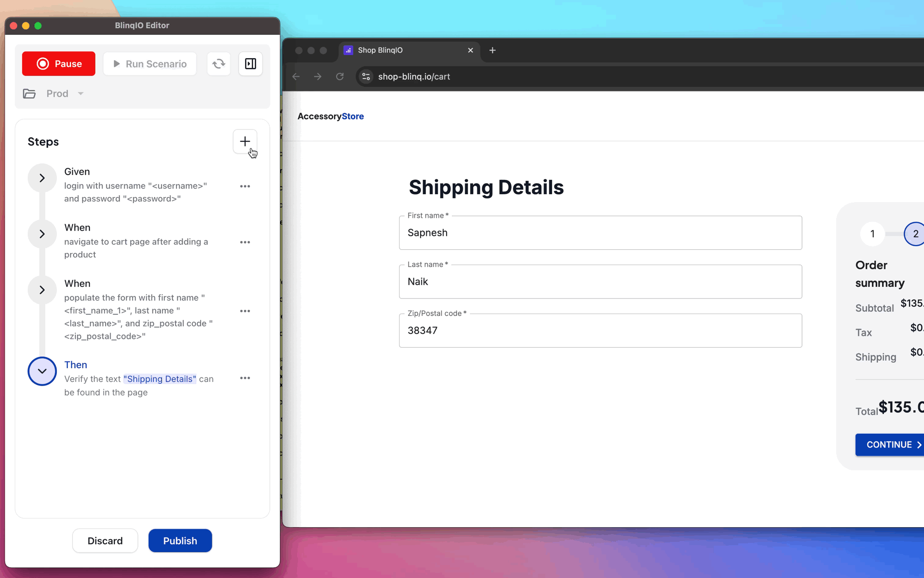Viewport: 924px width, 578px height.
Task: Collapse the Then step chevron
Action: point(41,371)
